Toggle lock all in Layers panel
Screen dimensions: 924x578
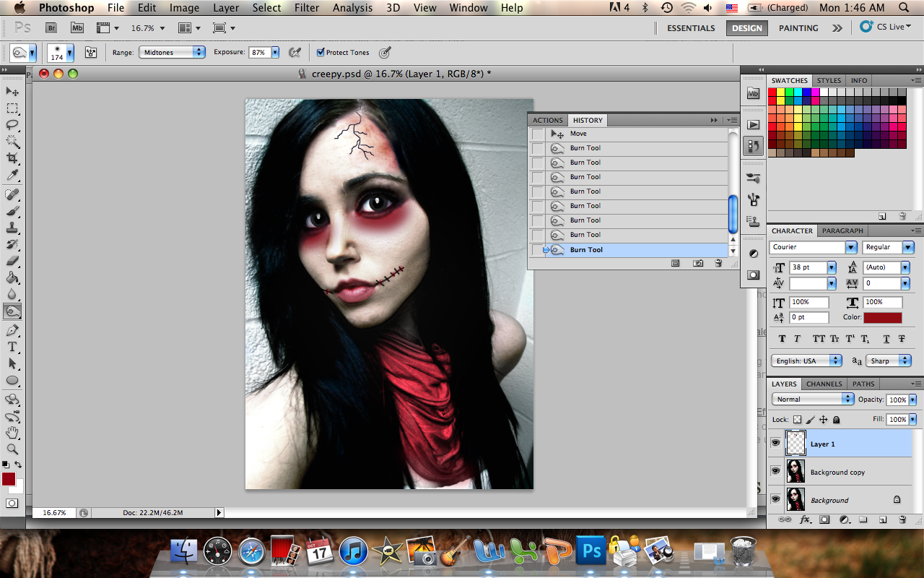(836, 420)
